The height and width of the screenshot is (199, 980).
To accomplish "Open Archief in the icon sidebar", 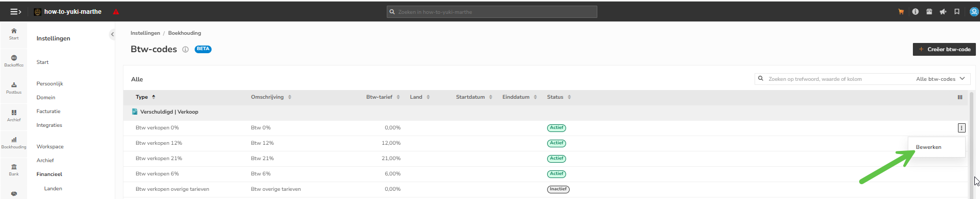I will point(14,116).
